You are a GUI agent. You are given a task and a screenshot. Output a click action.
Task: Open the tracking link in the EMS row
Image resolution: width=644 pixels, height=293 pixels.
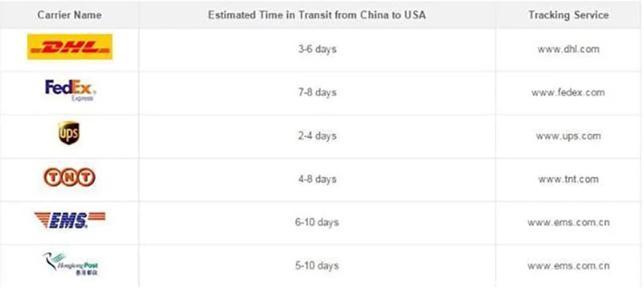point(568,222)
